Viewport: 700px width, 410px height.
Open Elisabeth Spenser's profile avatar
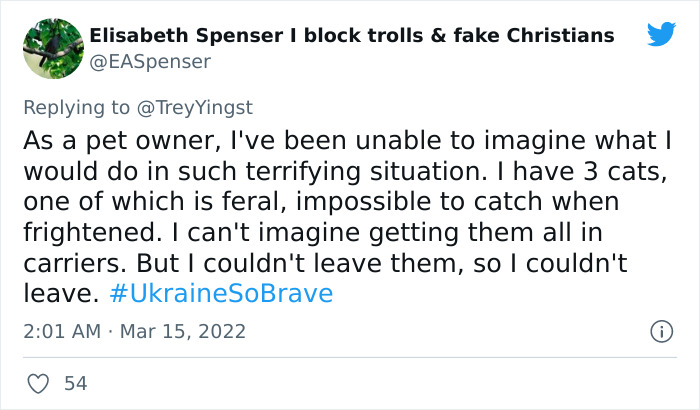[52, 48]
